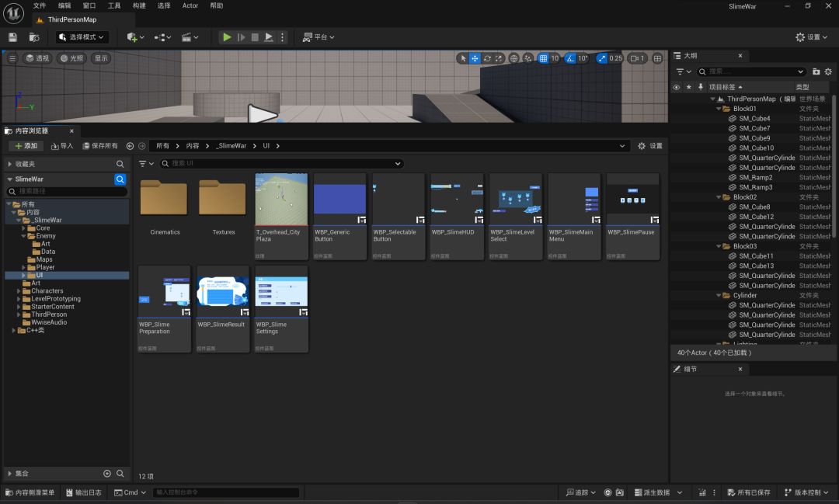The width and height of the screenshot is (839, 504).
Task: Open the cinematics clapperboard toolbar menu
Action: [x=190, y=37]
